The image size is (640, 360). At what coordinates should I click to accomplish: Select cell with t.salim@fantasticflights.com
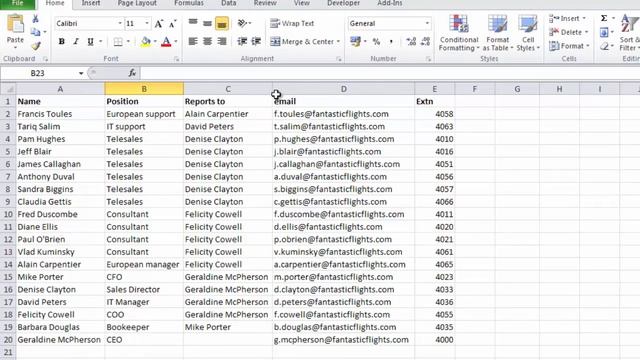coord(344,127)
